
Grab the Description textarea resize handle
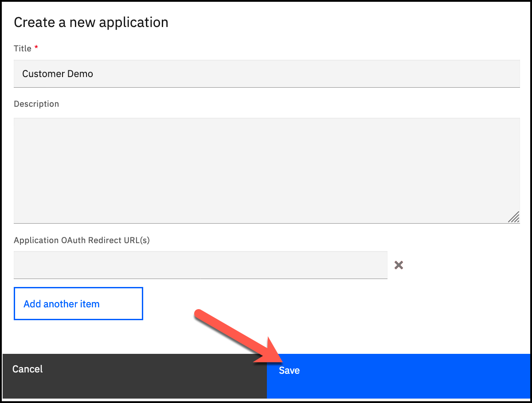click(513, 217)
